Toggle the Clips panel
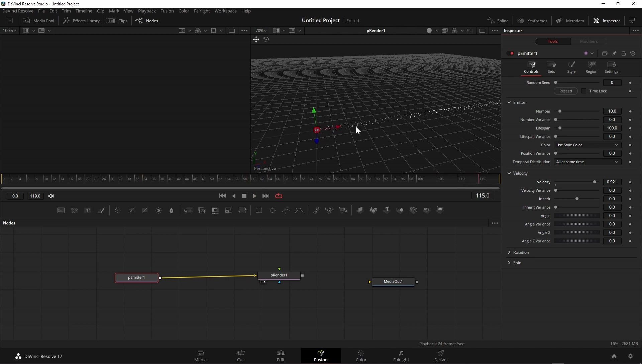The image size is (642, 364). point(117,21)
